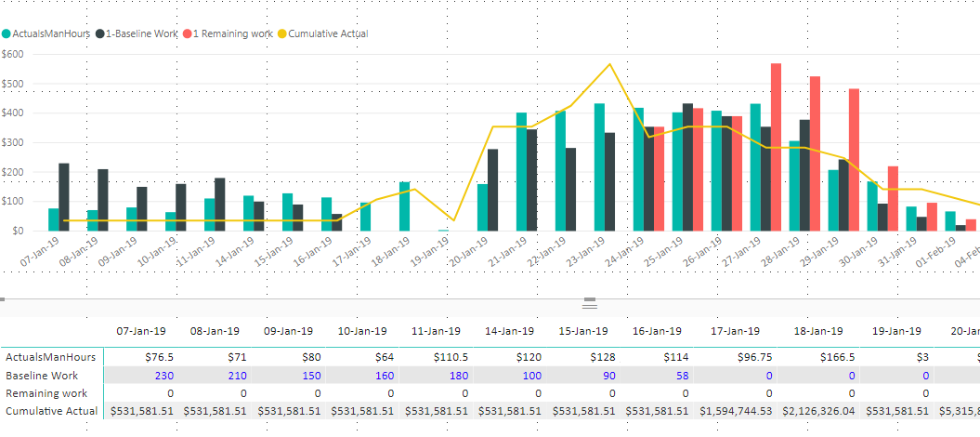Select Cumulative Actual $531,581.51 under 07-Jan-19
The height and width of the screenshot is (437, 980).
[143, 411]
